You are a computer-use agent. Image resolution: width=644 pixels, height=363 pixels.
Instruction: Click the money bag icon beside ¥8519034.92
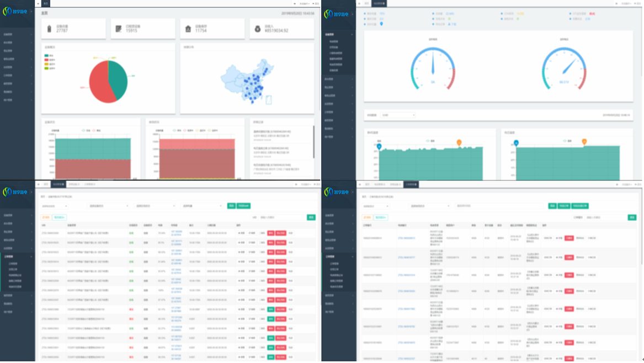coord(257,29)
